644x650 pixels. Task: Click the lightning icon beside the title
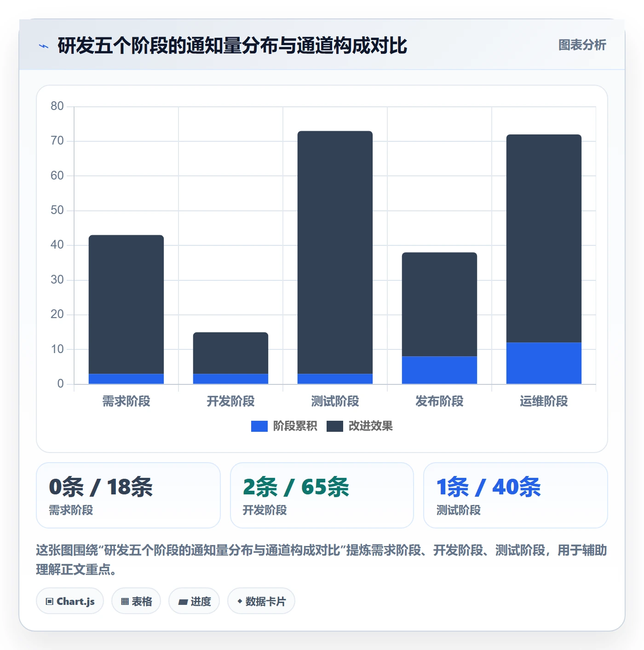click(x=43, y=46)
